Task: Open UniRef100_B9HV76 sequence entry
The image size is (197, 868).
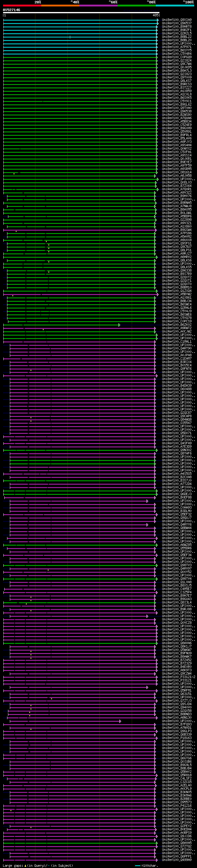Action: (x=177, y=196)
